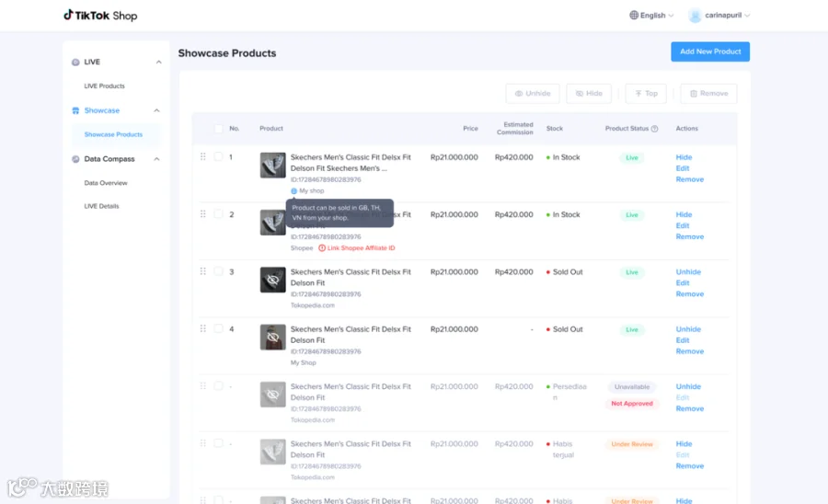This screenshot has width=828, height=504.
Task: Click drag handle icon of row 2
Action: tap(202, 213)
